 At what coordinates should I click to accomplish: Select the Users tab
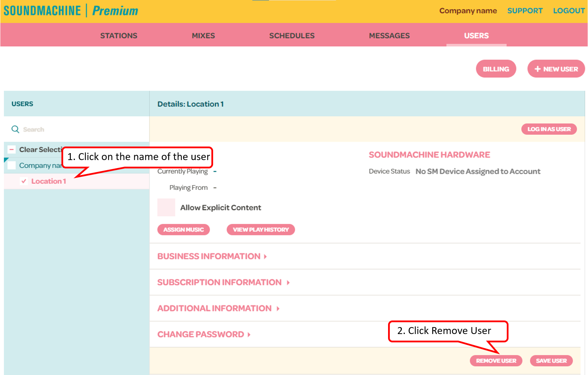coord(476,35)
